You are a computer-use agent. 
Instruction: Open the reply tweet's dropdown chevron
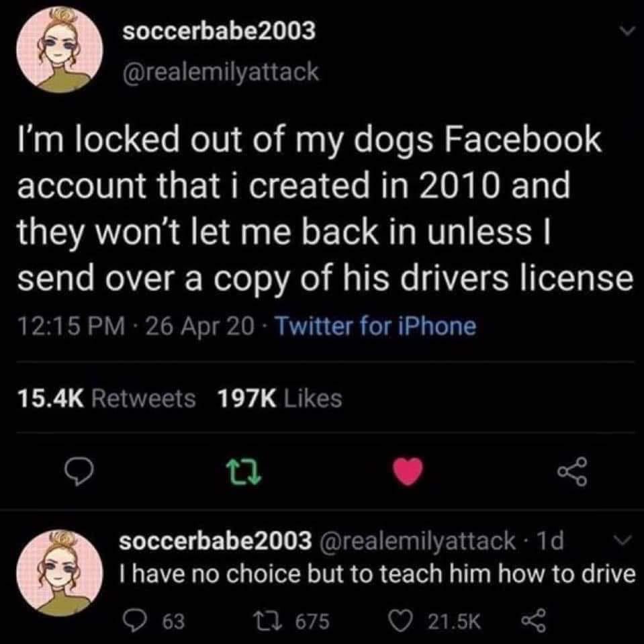623,540
